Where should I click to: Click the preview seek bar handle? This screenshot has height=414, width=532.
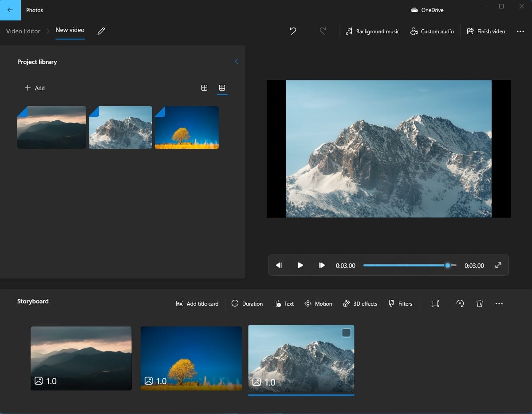click(x=448, y=266)
